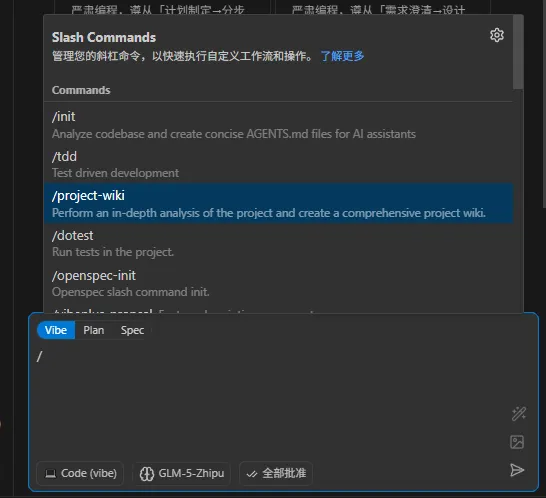Click the brain icon beside GLM-5-Zhipu

(x=147, y=474)
